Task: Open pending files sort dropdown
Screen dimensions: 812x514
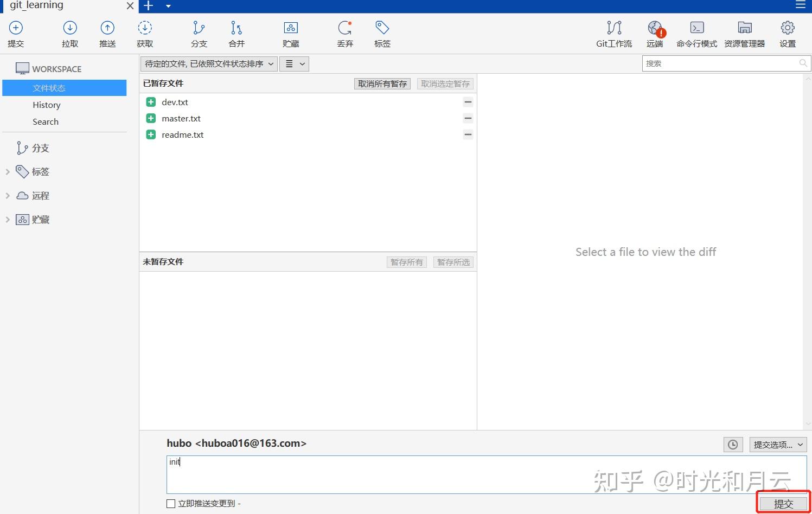Action: pos(209,64)
